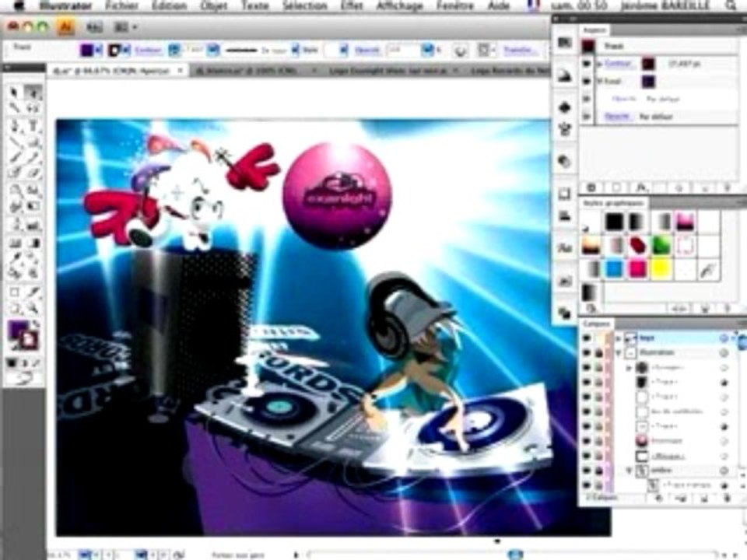Apply the green graphic style swatch

pyautogui.click(x=661, y=246)
